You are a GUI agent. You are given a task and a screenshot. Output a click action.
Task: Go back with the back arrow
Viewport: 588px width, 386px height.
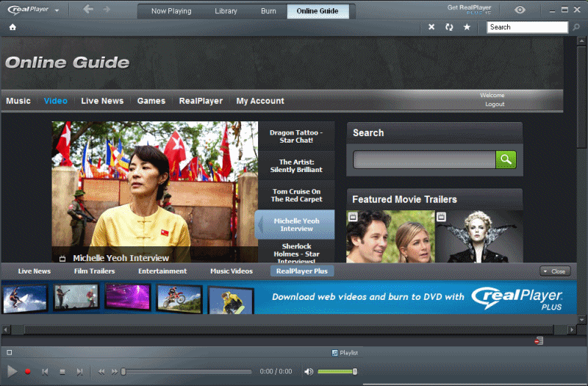tap(88, 9)
